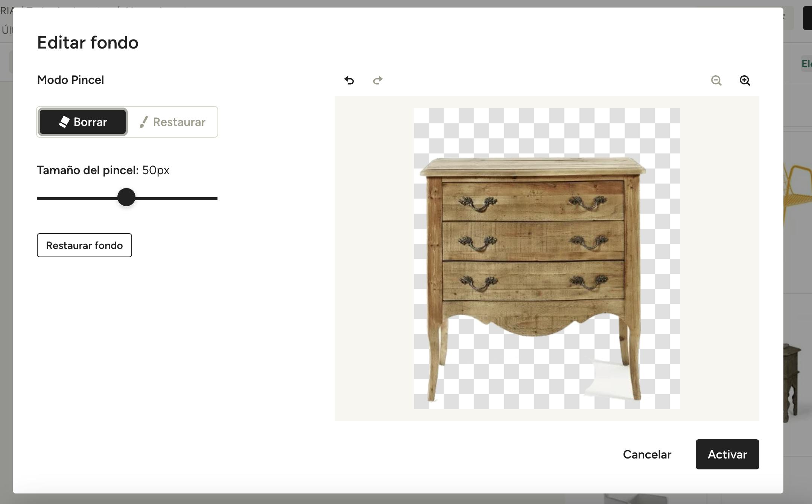Click Cancelar to dismiss the dialog
812x504 pixels.
647,454
